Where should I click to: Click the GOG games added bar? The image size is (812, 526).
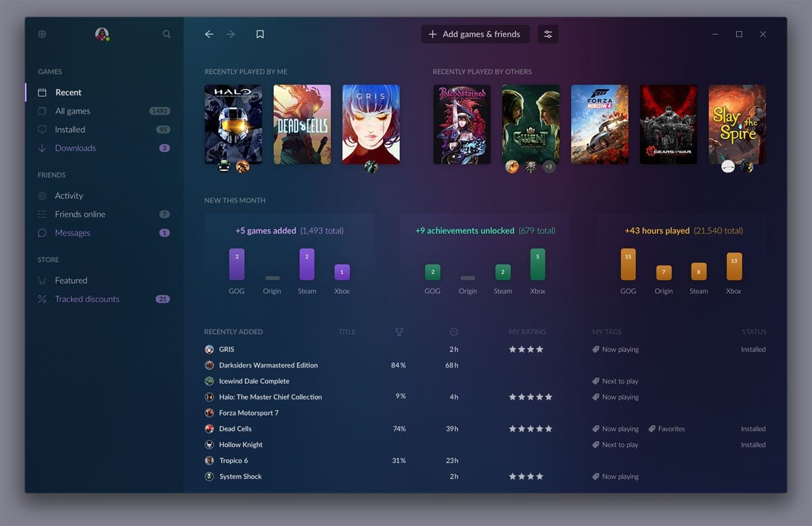[237, 265]
